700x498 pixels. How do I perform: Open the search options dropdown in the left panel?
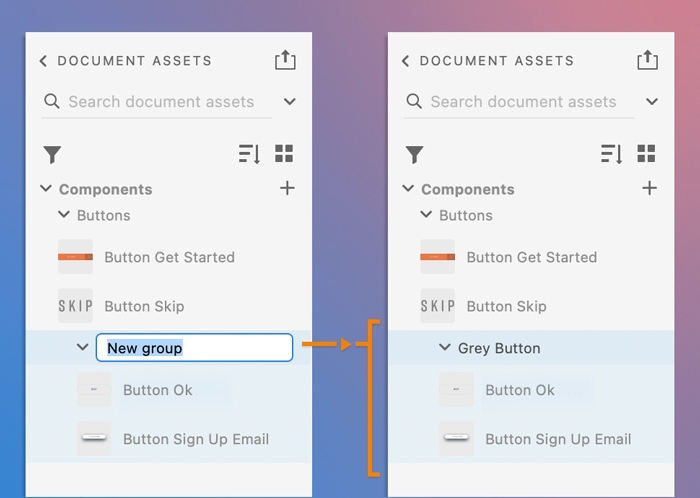click(x=290, y=101)
